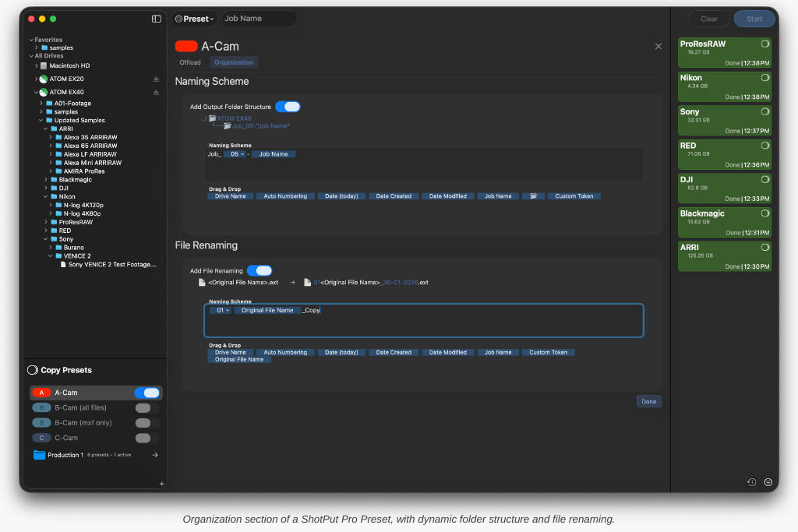Open the filter icon at bottom right
This screenshot has height=532, width=798.
click(768, 482)
